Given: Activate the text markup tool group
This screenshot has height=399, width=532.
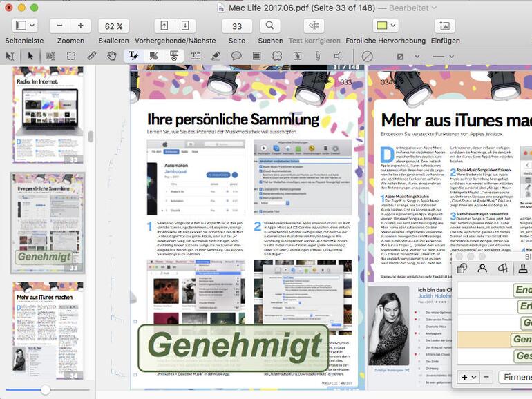Looking at the screenshot, I should [x=133, y=56].
